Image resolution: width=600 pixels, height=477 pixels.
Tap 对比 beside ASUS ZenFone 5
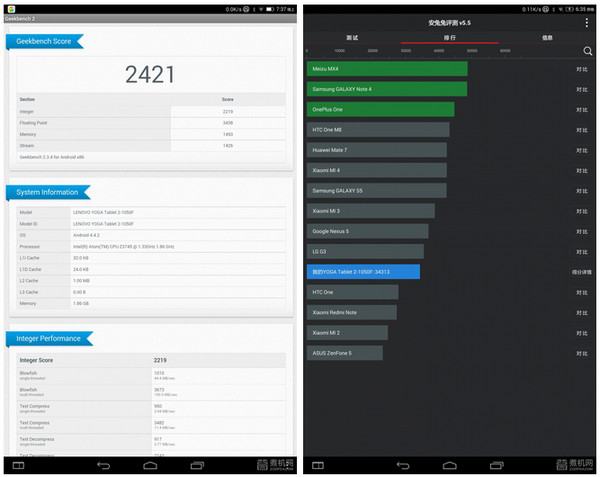click(x=582, y=353)
